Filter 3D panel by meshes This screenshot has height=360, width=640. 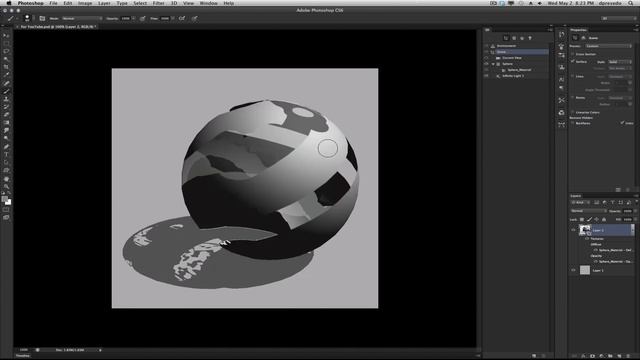click(514, 38)
